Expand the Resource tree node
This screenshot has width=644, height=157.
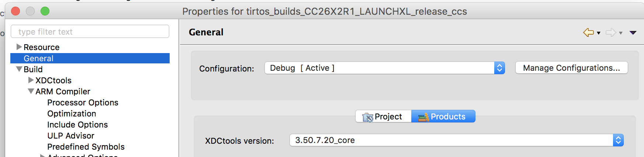19,47
